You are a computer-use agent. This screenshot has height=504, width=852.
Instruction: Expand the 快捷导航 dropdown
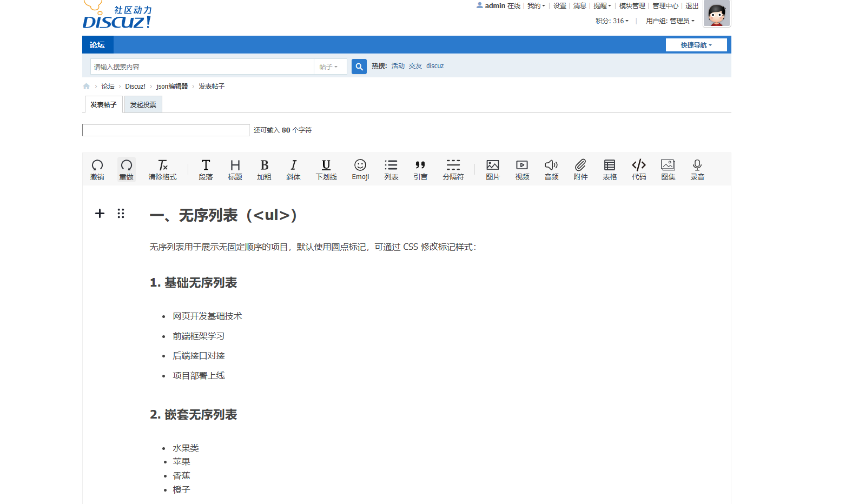tap(696, 45)
